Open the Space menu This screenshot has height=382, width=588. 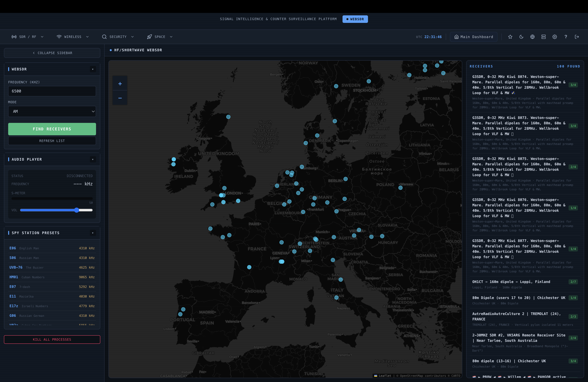pos(160,37)
